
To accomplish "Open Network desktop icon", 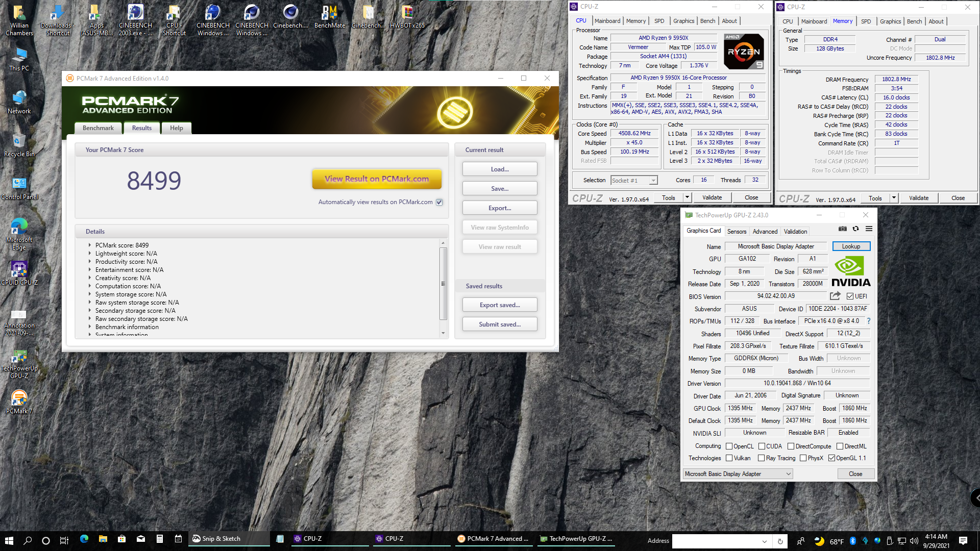I will tap(19, 102).
